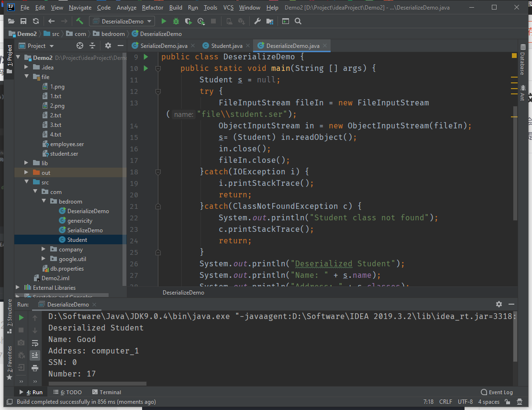532x410 pixels.
Task: Switch to the SerializeDemo.java tab
Action: pos(163,46)
